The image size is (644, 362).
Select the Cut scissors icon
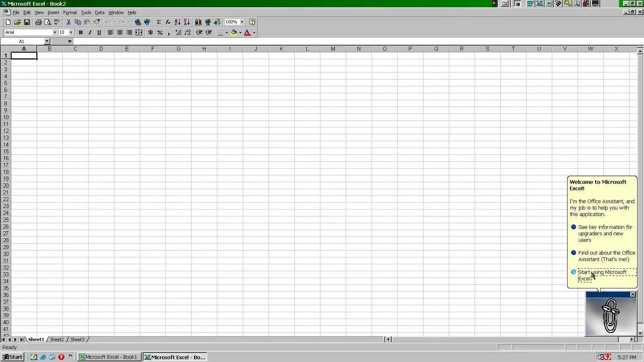[68, 22]
